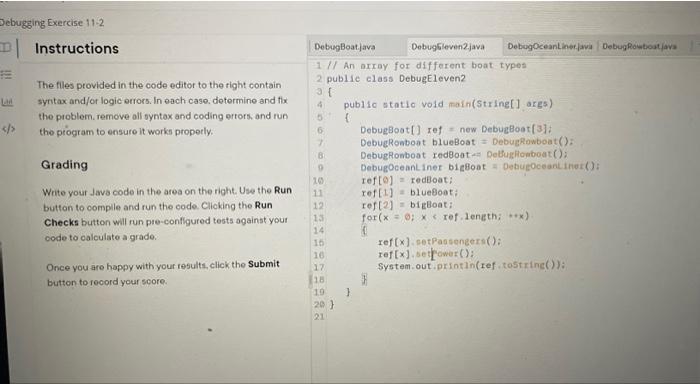Click line number 18 in the gutter
The image size is (700, 384).
tap(318, 280)
